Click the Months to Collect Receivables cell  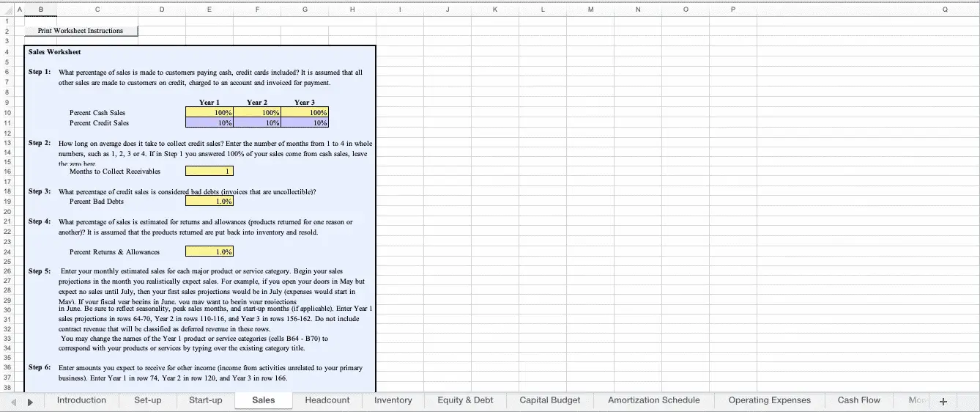point(209,172)
